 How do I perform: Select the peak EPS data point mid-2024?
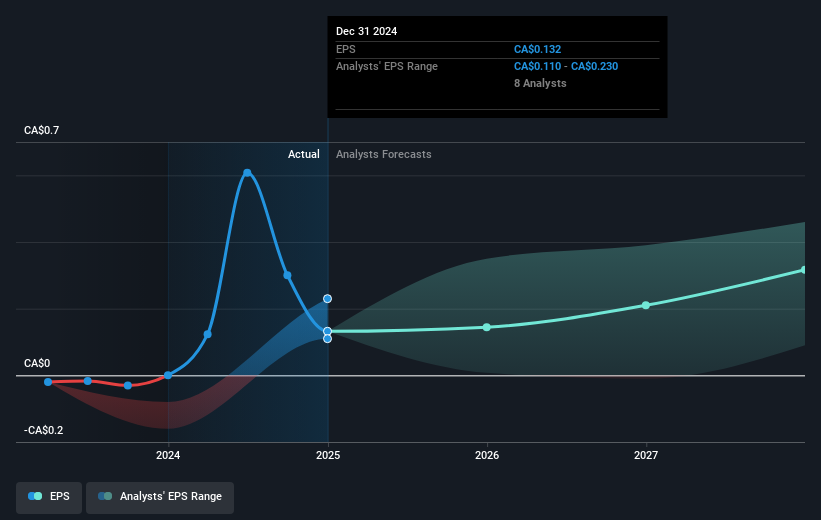[247, 173]
